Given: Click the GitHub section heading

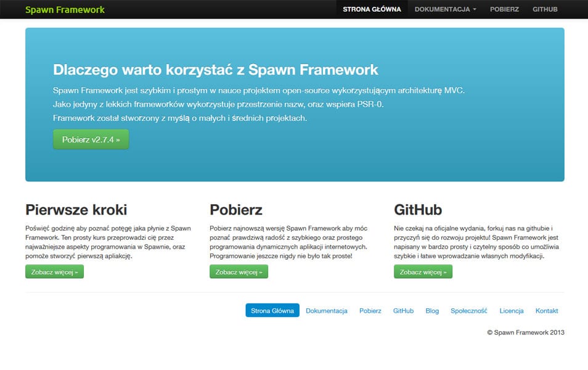Looking at the screenshot, I should [x=418, y=210].
